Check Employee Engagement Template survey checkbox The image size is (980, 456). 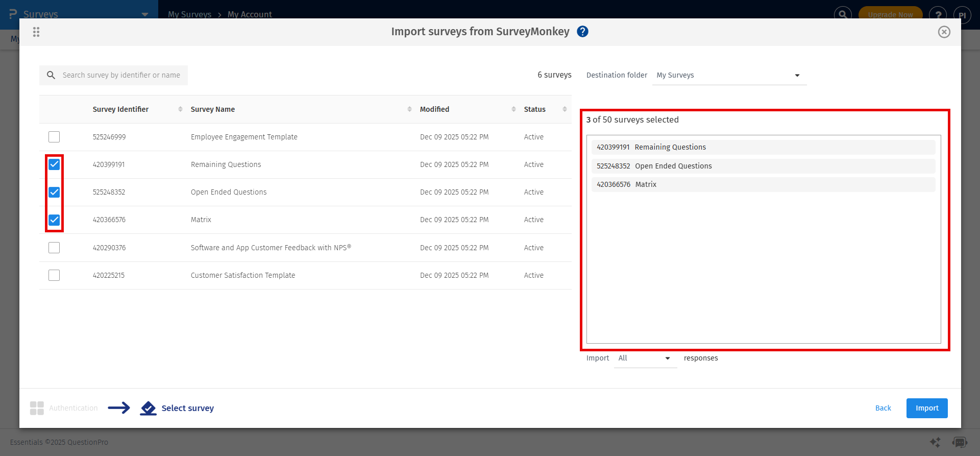[x=54, y=137]
